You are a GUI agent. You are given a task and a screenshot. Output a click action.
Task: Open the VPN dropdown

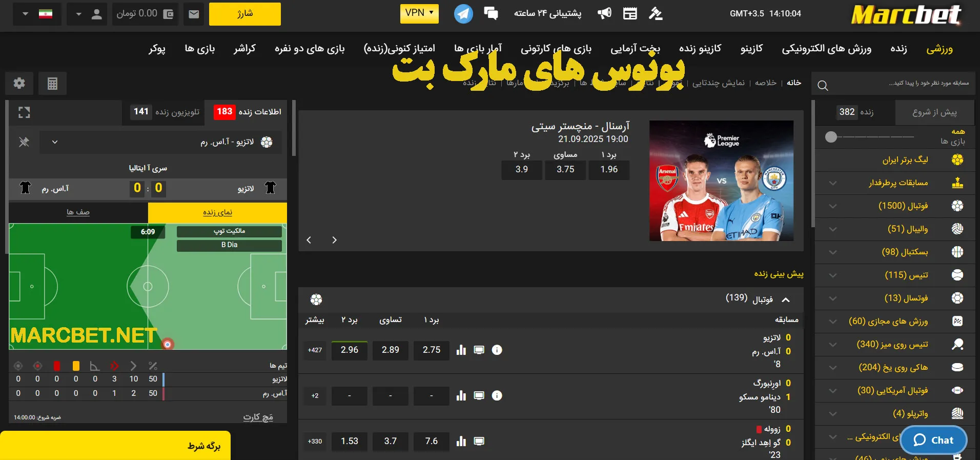pos(419,13)
